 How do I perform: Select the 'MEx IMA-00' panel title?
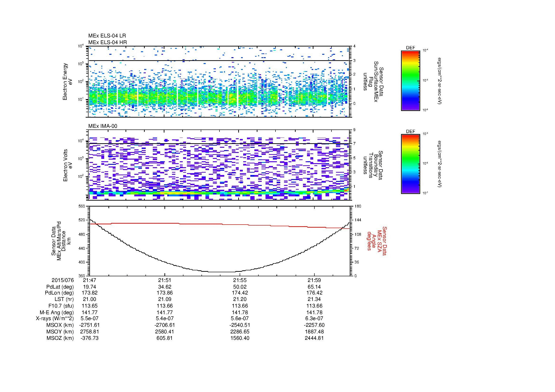103,126
